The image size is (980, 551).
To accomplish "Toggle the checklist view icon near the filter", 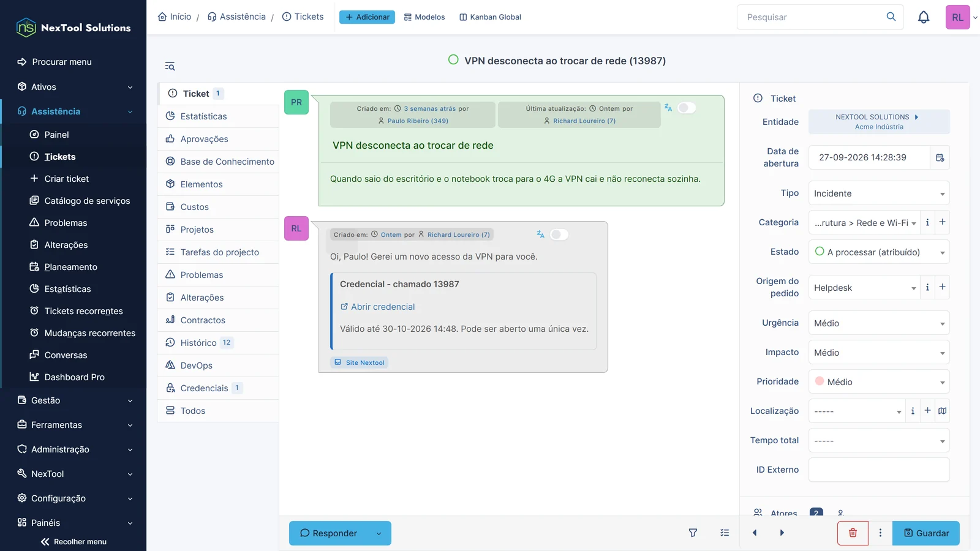I will pyautogui.click(x=725, y=533).
